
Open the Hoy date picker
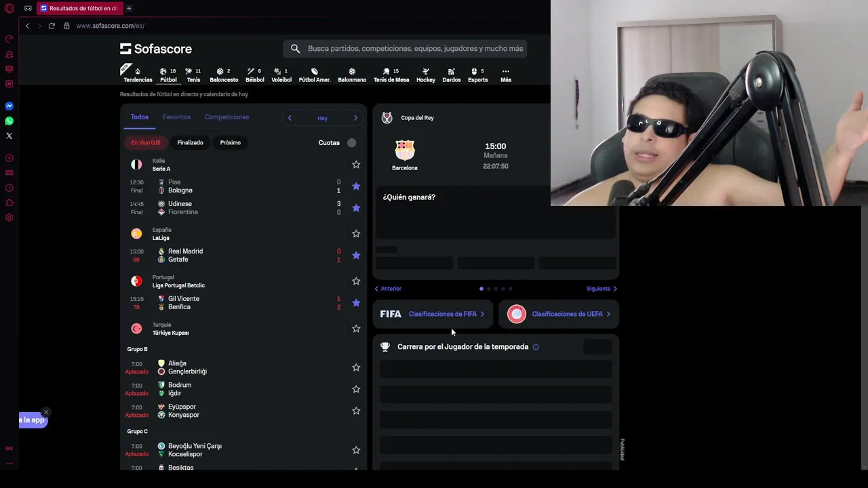point(322,118)
